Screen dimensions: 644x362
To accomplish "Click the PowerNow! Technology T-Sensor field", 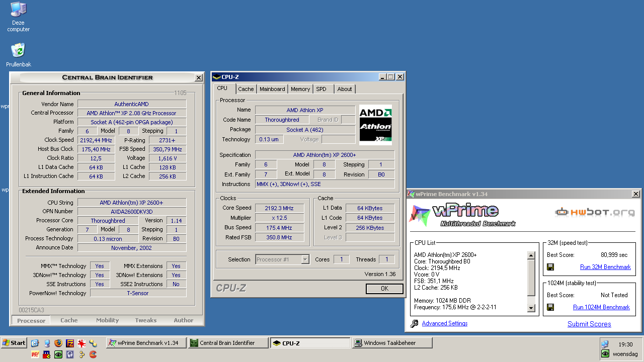I will [138, 293].
